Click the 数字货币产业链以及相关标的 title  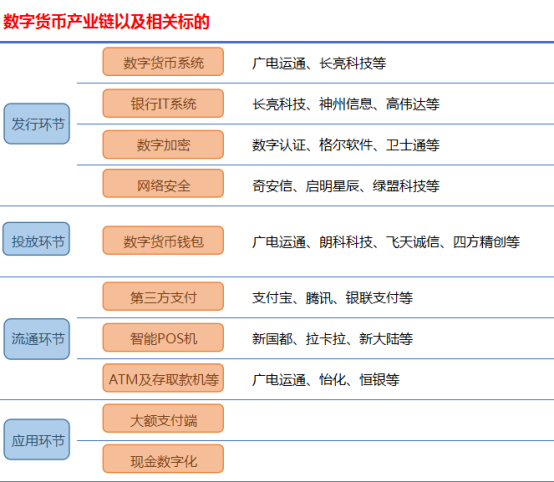106,22
